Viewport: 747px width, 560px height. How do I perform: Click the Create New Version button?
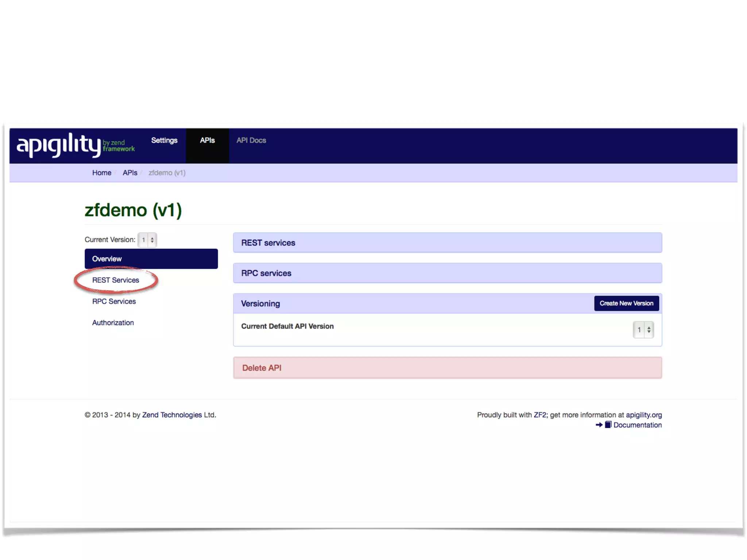click(x=626, y=303)
